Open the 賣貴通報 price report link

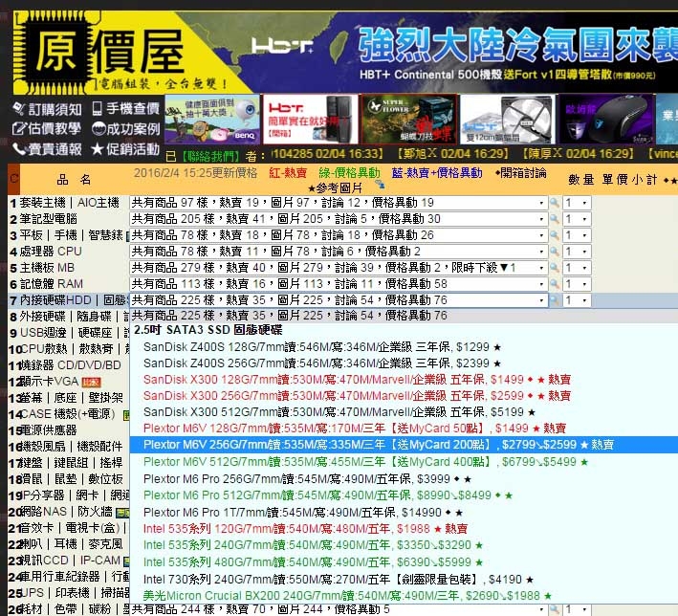click(47, 149)
